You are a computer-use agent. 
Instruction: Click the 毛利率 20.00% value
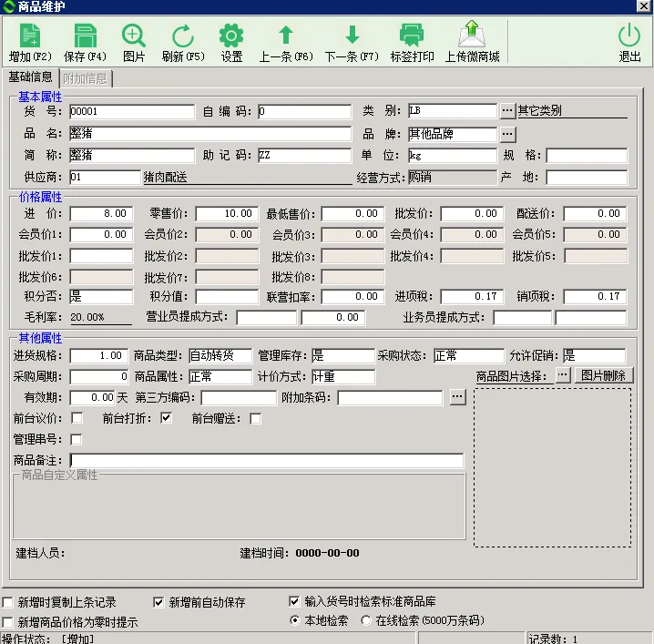pos(87,317)
